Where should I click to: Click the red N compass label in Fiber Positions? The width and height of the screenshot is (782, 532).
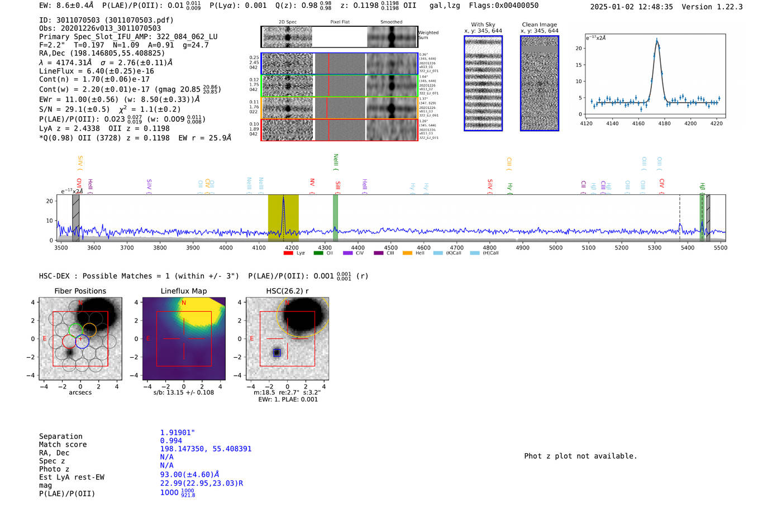click(80, 303)
